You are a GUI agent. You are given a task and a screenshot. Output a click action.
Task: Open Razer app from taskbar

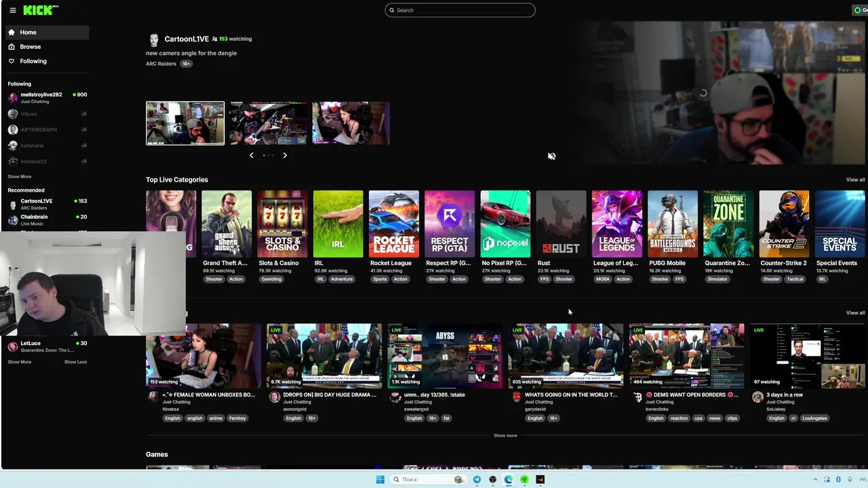524,480
